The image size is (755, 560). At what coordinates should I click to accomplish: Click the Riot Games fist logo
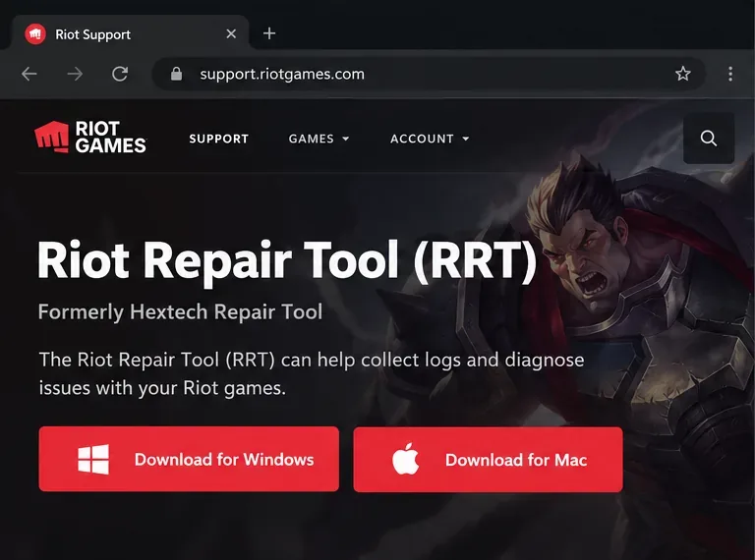pyautogui.click(x=51, y=137)
